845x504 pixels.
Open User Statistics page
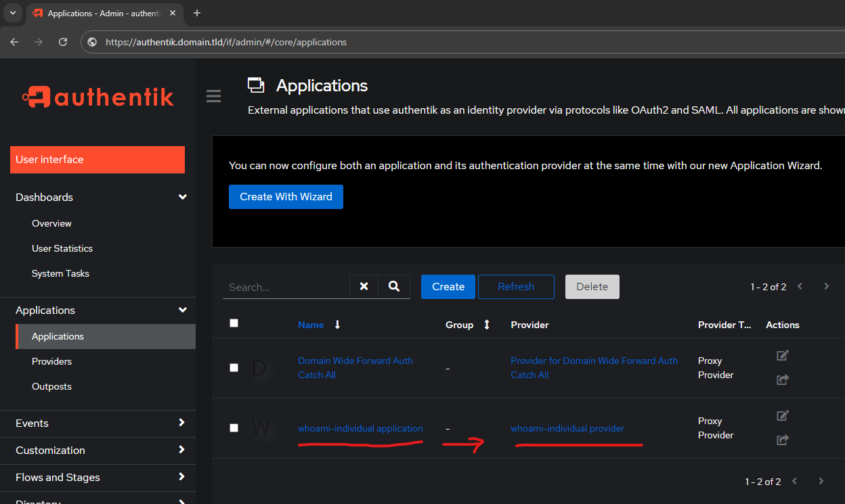62,248
